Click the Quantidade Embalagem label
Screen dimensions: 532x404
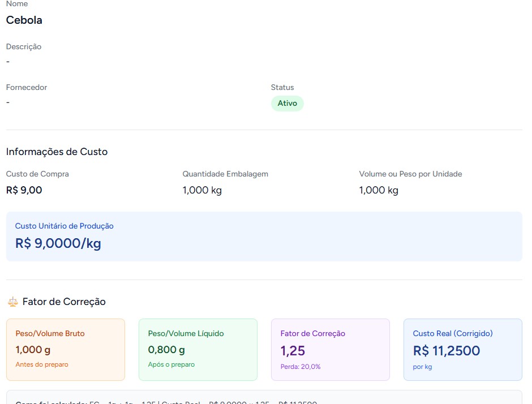225,174
